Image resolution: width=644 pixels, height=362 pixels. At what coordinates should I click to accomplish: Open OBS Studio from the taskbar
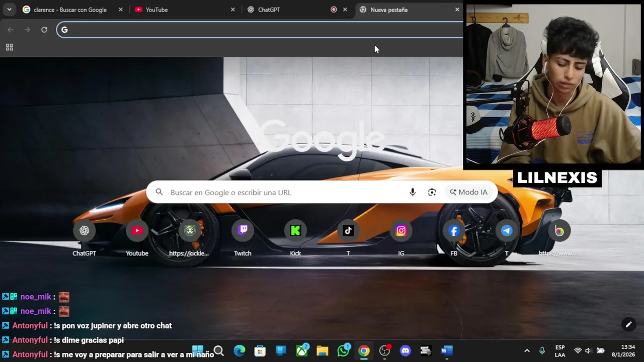pos(385,351)
